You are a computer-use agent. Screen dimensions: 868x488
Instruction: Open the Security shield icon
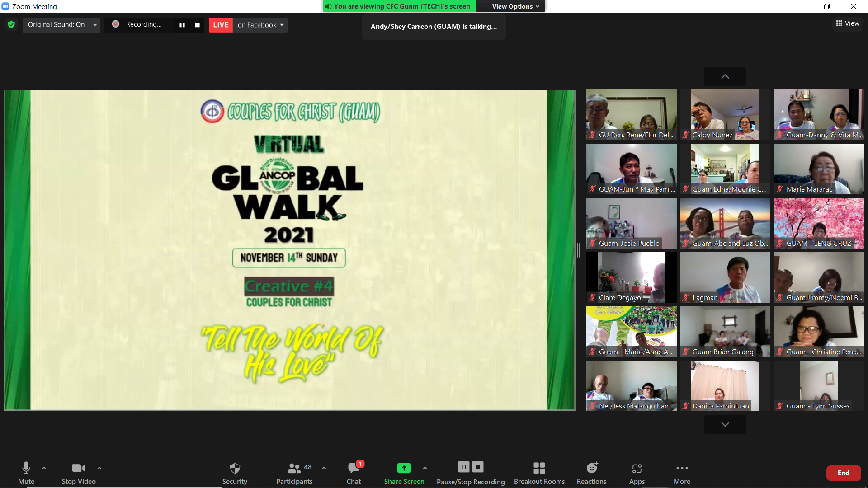[235, 468]
